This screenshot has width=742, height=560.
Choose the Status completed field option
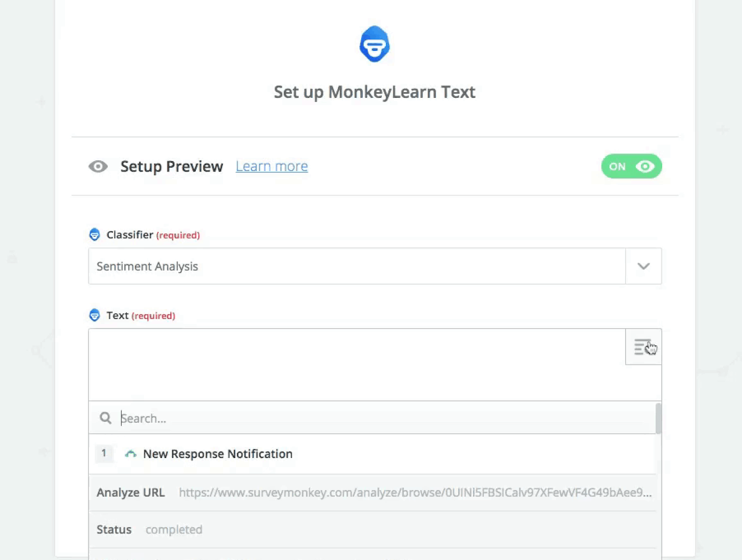pos(372,529)
